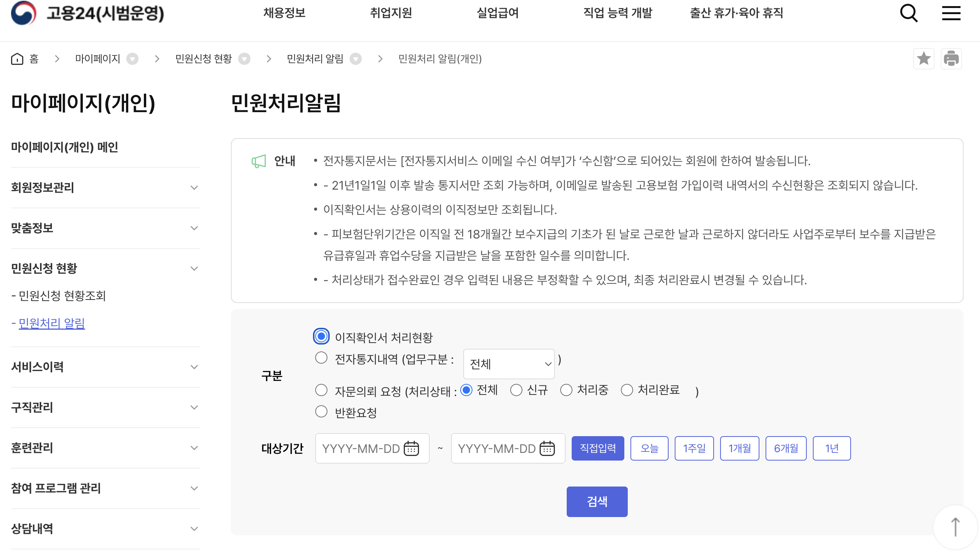Click the star favorites icon
This screenshot has width=980, height=551.
coord(924,59)
